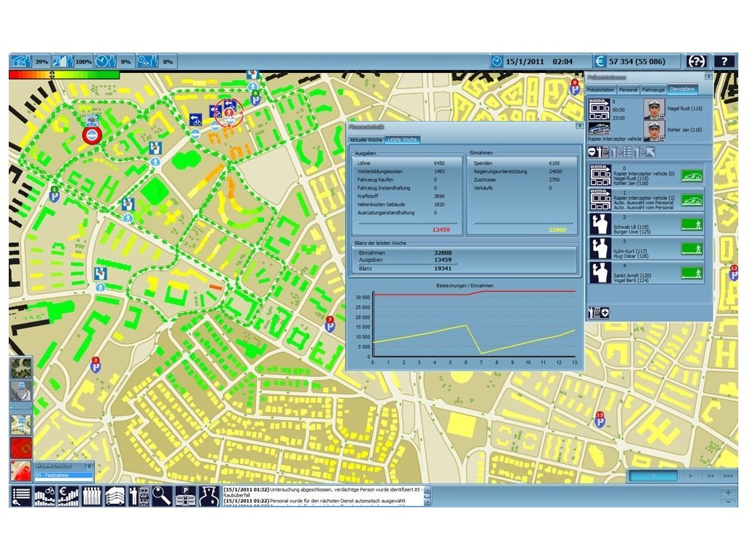Screen dimensions: 747x560
Task: Click the crime heat map color scale slider
Action: tap(52, 74)
